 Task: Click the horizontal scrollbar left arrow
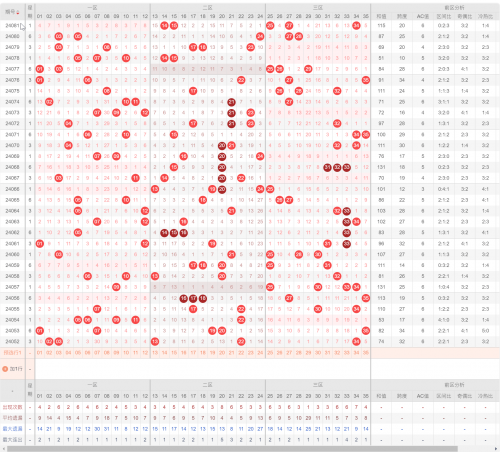(2, 449)
